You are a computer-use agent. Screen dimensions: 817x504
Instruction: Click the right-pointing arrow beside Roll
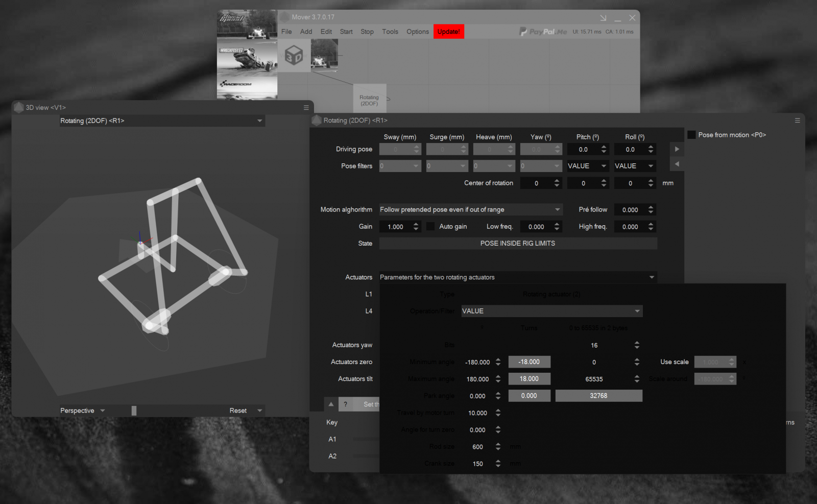pyautogui.click(x=677, y=149)
